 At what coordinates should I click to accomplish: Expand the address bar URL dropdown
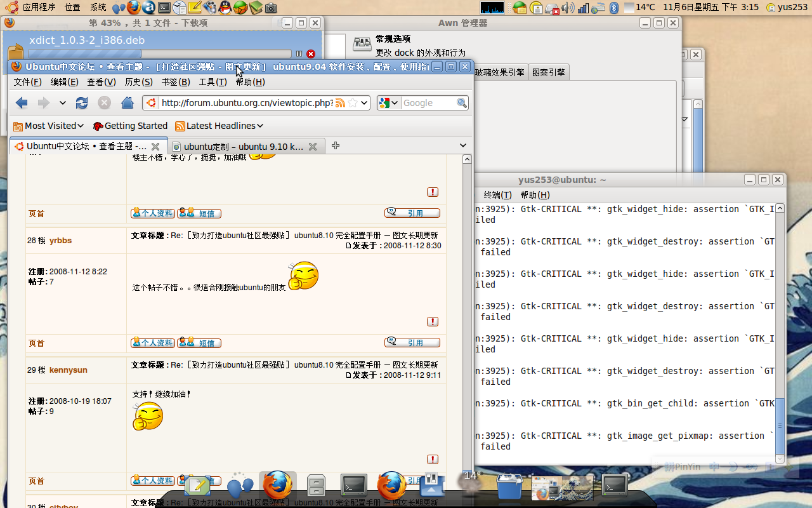click(364, 103)
